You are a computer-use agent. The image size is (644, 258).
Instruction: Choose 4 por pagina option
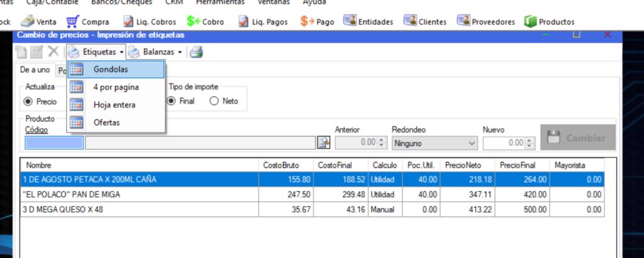pos(116,87)
